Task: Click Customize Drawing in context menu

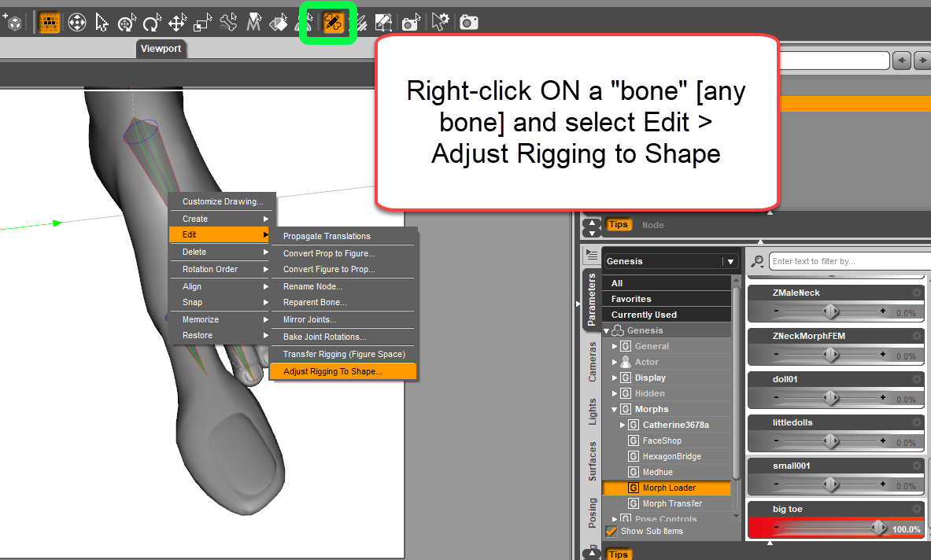Action: click(x=222, y=201)
